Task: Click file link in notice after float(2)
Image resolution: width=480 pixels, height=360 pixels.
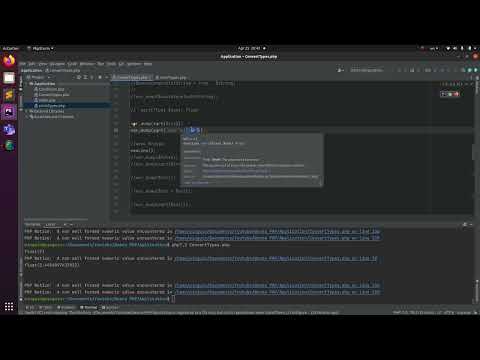Action: click(x=276, y=258)
